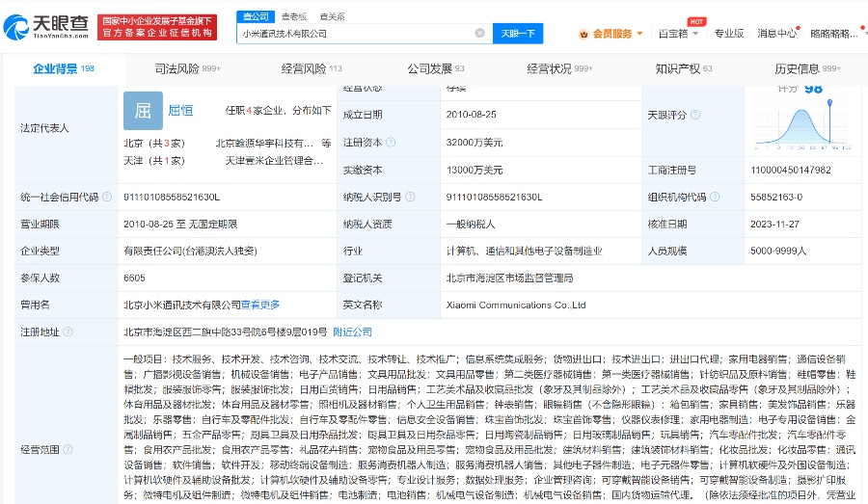The image size is (868, 504).
Task: Open the user account name menu
Action: (833, 34)
